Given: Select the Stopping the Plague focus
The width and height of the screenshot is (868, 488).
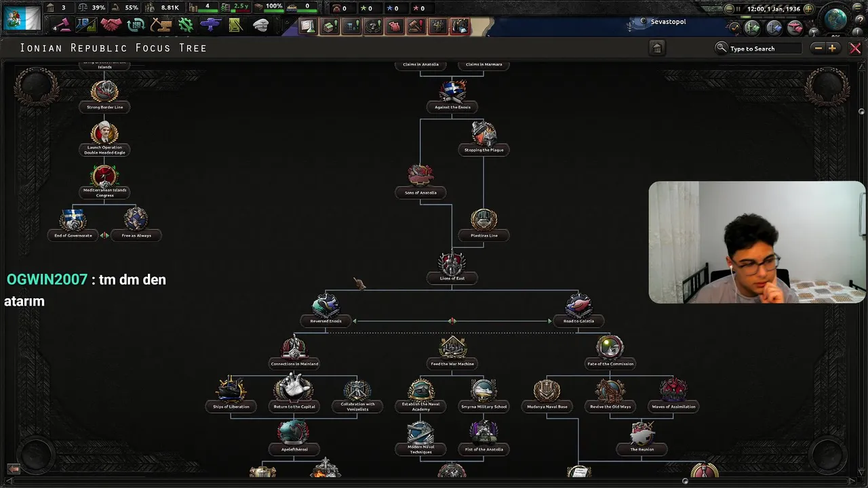Looking at the screenshot, I should [x=484, y=138].
